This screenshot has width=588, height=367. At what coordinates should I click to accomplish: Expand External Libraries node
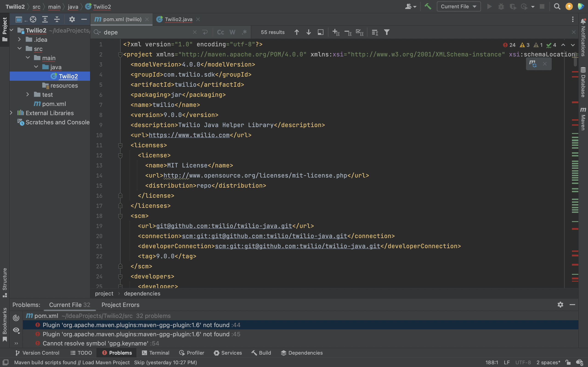pyautogui.click(x=11, y=113)
